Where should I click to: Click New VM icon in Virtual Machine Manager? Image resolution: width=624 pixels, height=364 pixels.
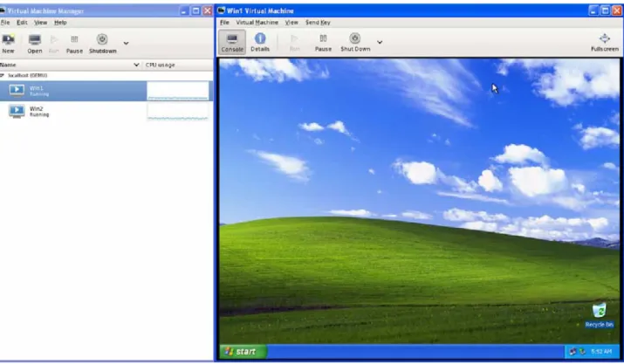pos(8,44)
